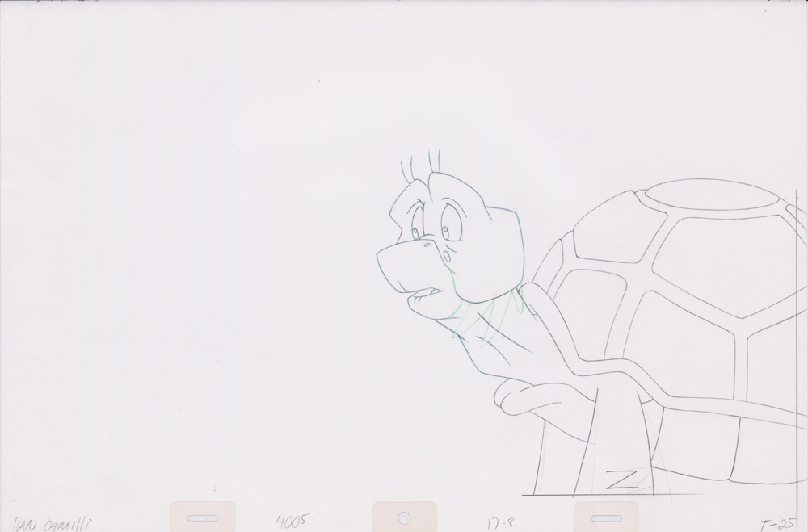Click the handwritten number 4005
This screenshot has width=808, height=532.
(292, 520)
